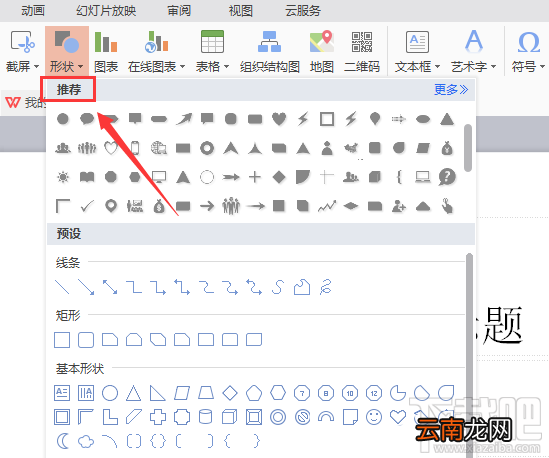Select the double-headed arrow line
The height and width of the screenshot is (458, 549).
(110, 287)
